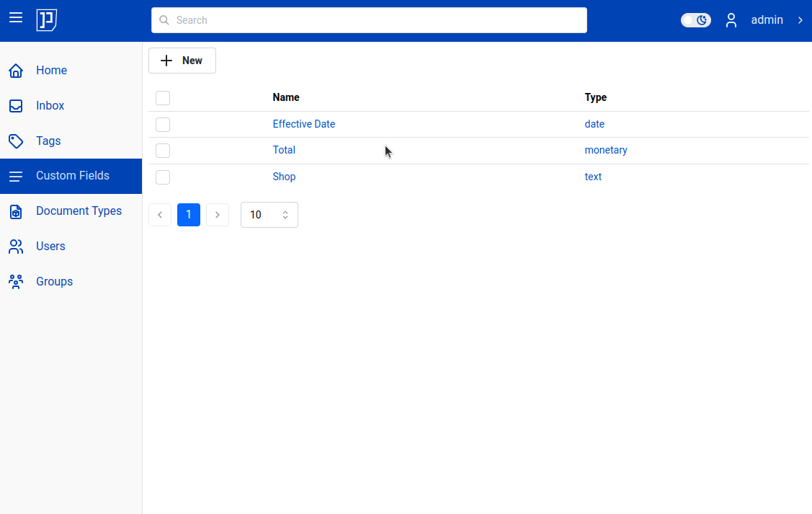Check the Effective Date row checkbox
812x514 pixels.
163,125
